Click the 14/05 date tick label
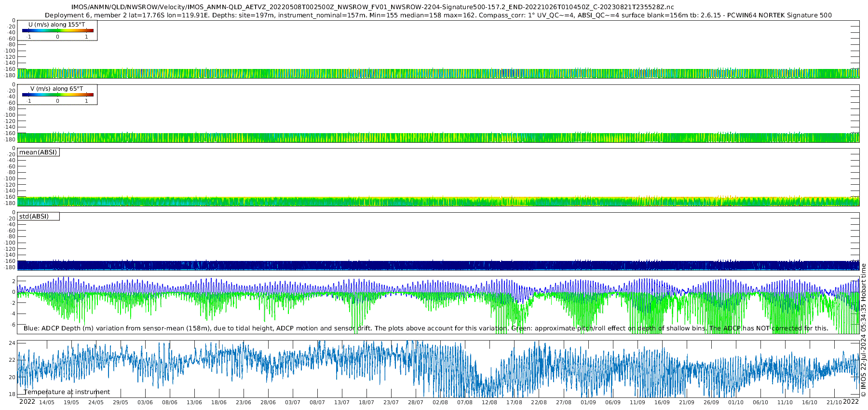The height and width of the screenshot is (410, 868). tap(47, 403)
